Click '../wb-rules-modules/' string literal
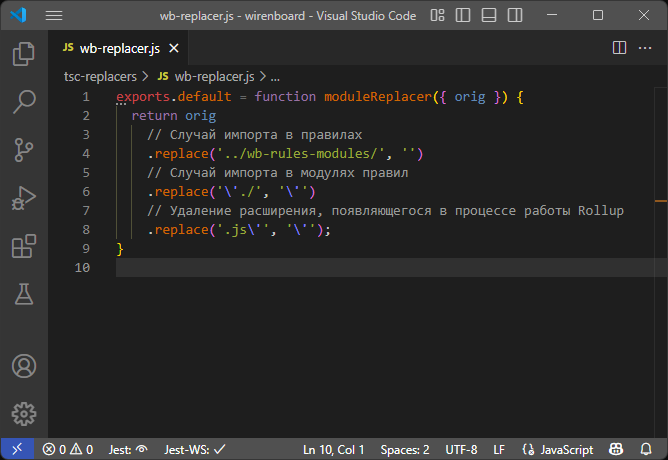The width and height of the screenshot is (668, 460). coord(301,154)
